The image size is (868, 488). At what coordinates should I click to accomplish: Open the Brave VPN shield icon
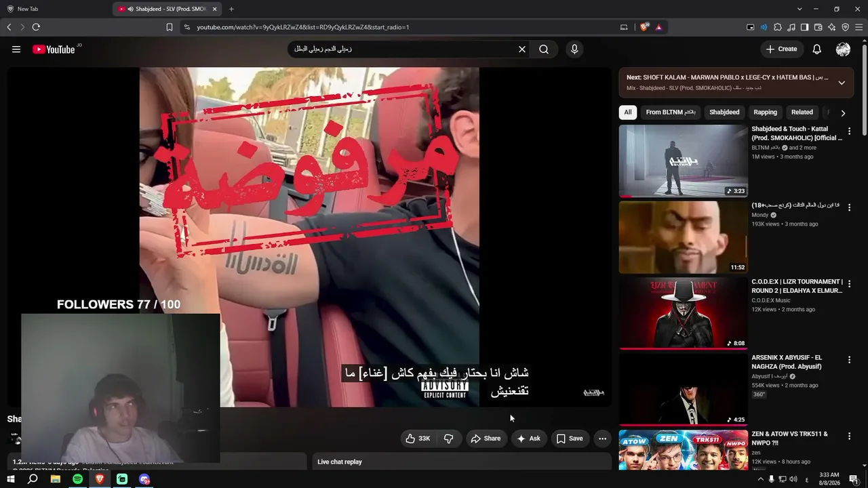[845, 27]
